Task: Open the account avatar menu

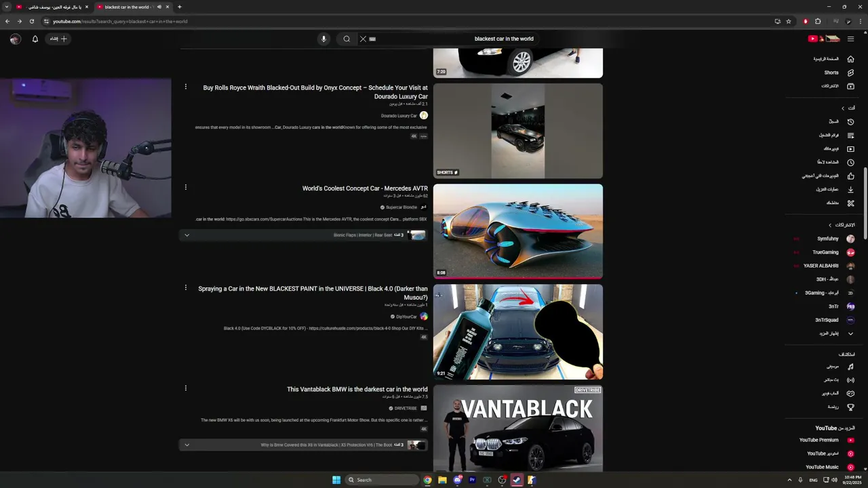Action: coord(15,39)
